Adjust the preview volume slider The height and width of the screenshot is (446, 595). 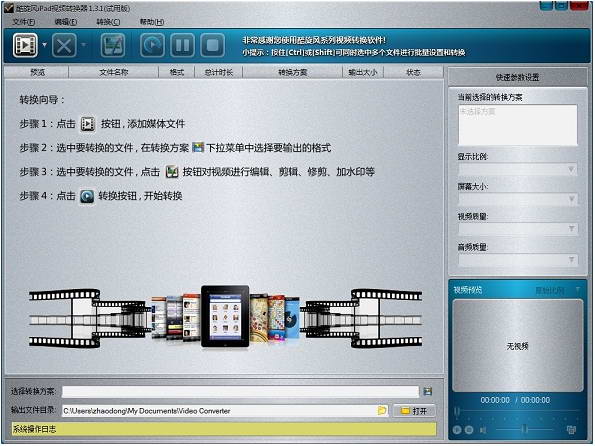pos(524,429)
